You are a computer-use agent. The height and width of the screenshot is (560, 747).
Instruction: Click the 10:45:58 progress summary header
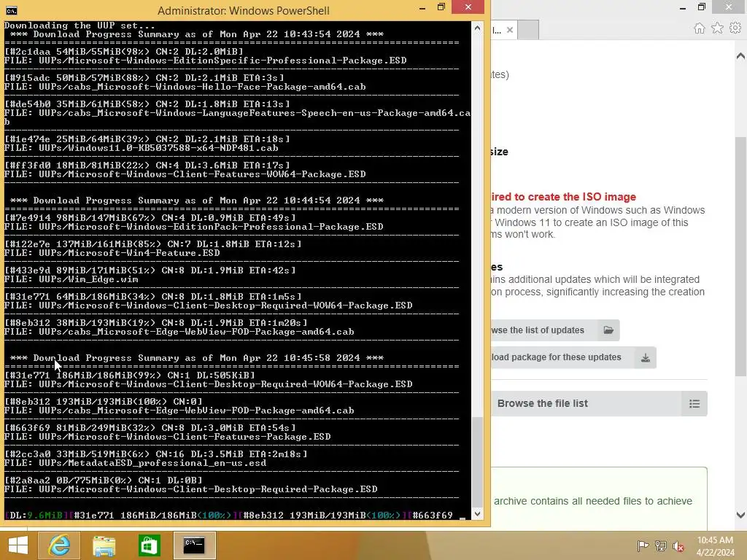(x=196, y=357)
